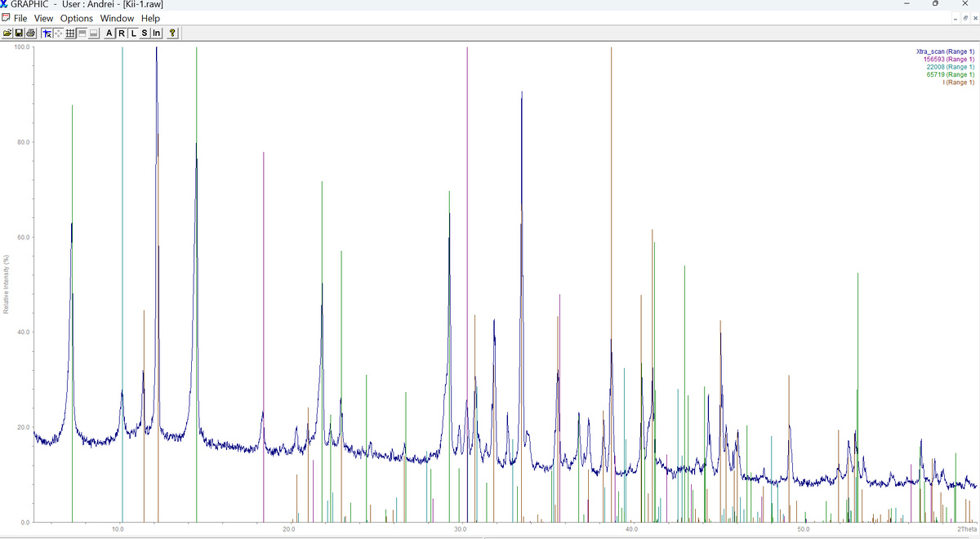Open the View menu
The image size is (980, 539).
pyautogui.click(x=43, y=18)
